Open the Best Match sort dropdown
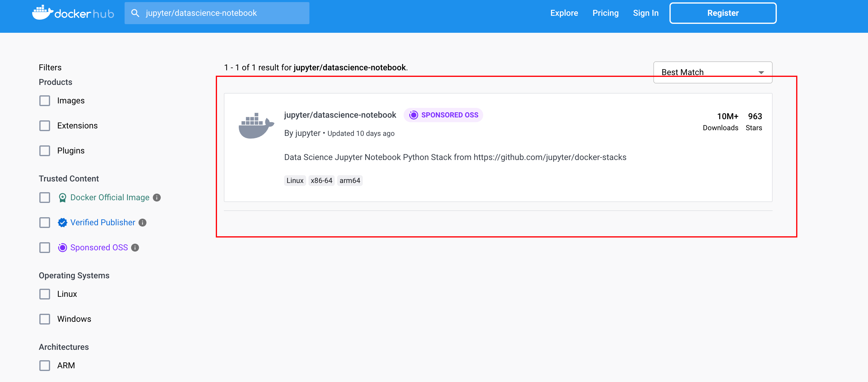The image size is (868, 382). pyautogui.click(x=713, y=72)
